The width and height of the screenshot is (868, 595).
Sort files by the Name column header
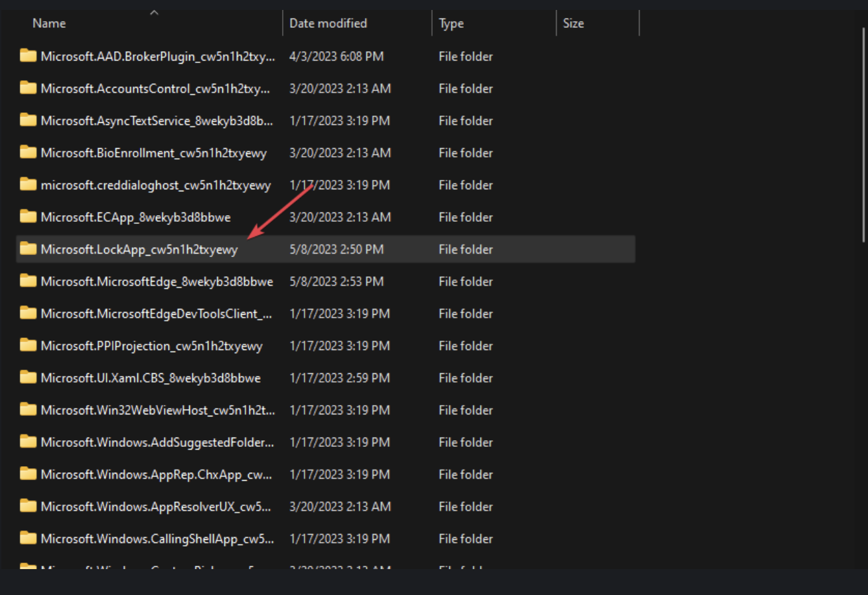click(x=49, y=23)
